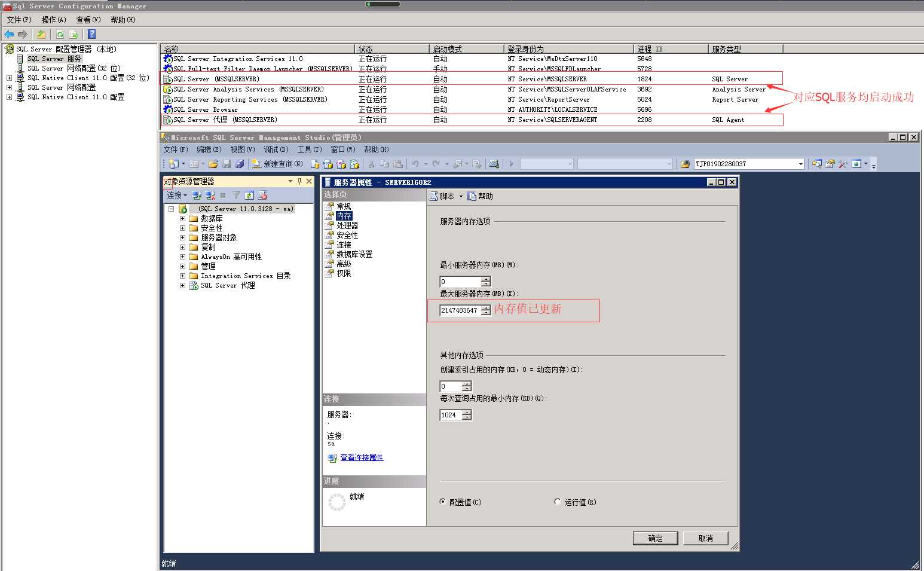924x571 pixels.
Task: Click the 查看连接属性 link
Action: click(x=362, y=457)
